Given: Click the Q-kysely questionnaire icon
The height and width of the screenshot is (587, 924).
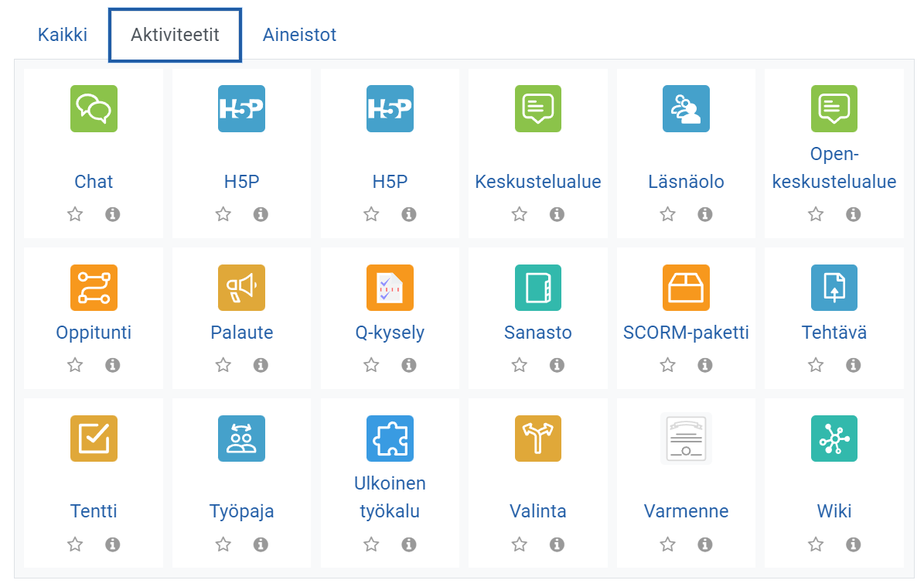Looking at the screenshot, I should (x=390, y=288).
